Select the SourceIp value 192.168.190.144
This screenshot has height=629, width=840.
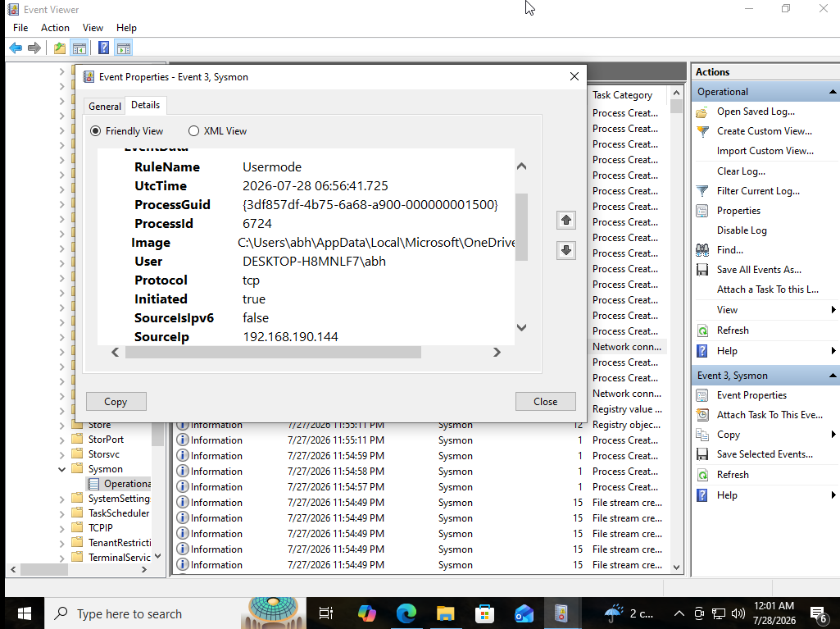290,337
